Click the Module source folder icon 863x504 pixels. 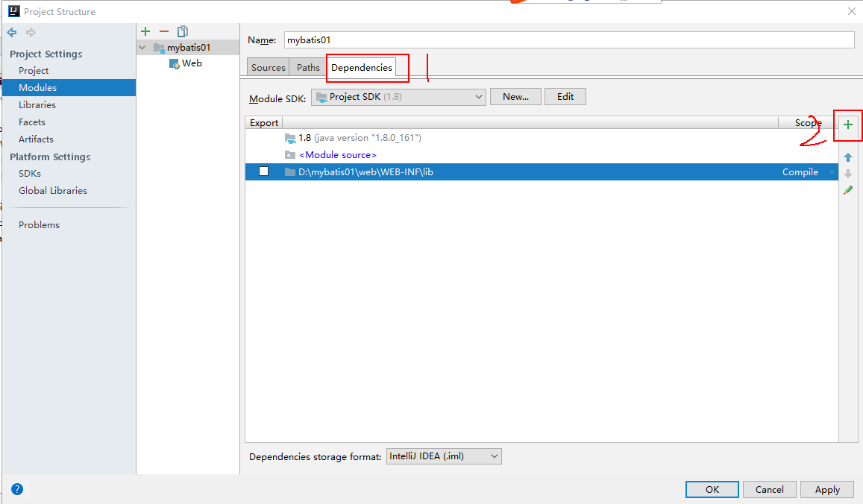pyautogui.click(x=290, y=155)
